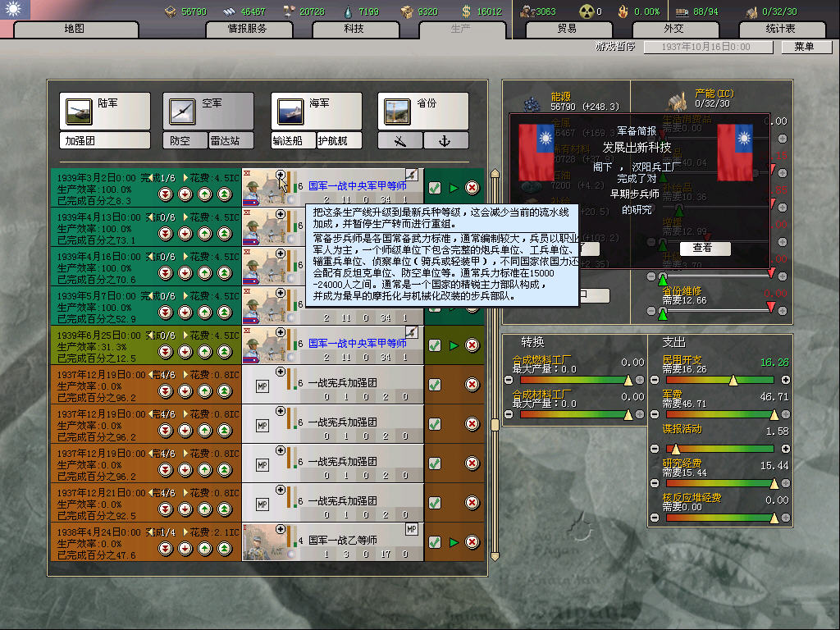Image resolution: width=840 pixels, height=630 pixels.
Task: Move 1939年5月7日 production line to top
Action: (225, 313)
